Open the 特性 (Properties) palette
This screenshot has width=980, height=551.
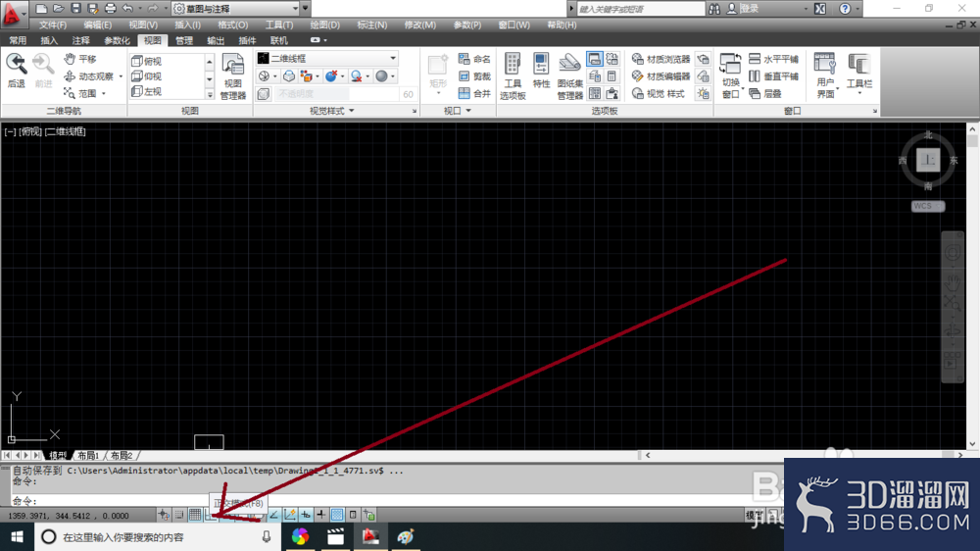[x=541, y=70]
